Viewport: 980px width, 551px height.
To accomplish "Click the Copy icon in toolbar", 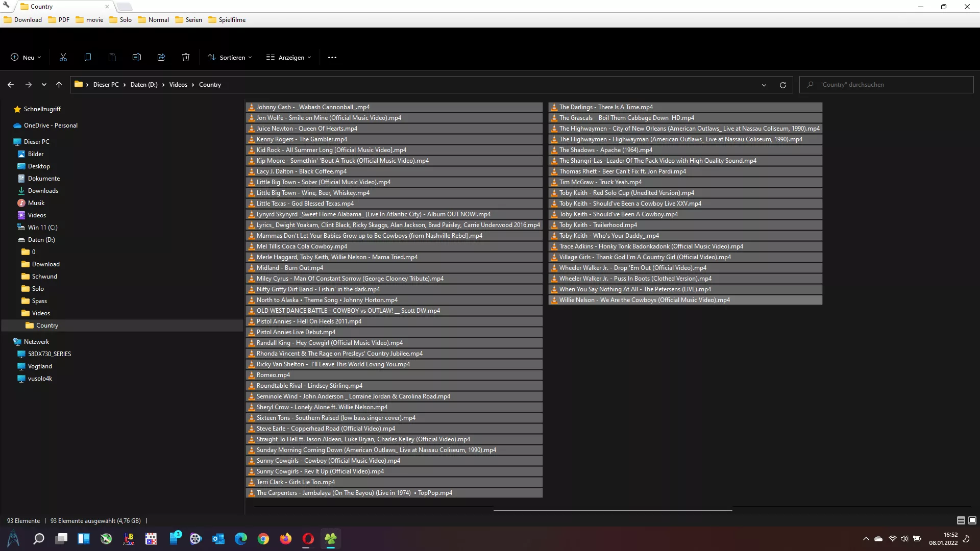I will [x=88, y=57].
